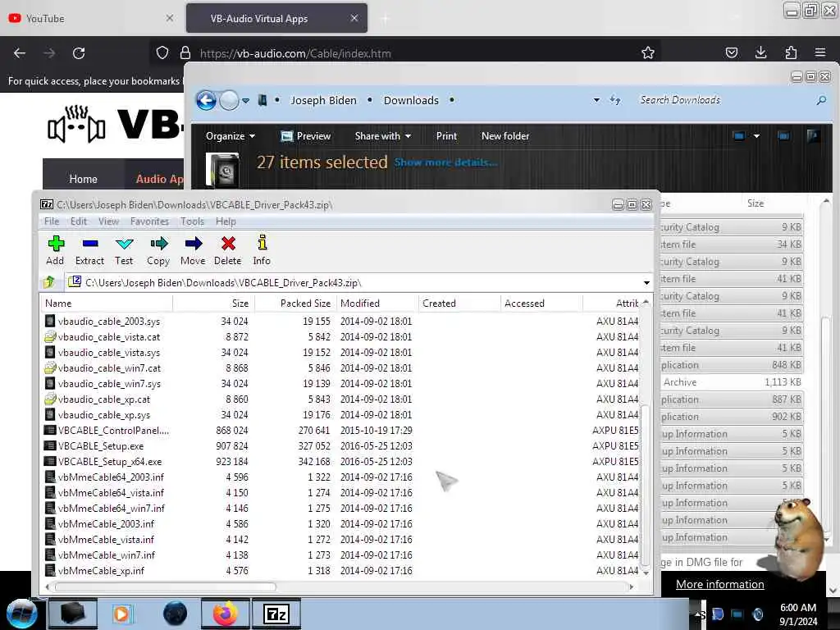Open the Windows Start orb

[x=21, y=614]
